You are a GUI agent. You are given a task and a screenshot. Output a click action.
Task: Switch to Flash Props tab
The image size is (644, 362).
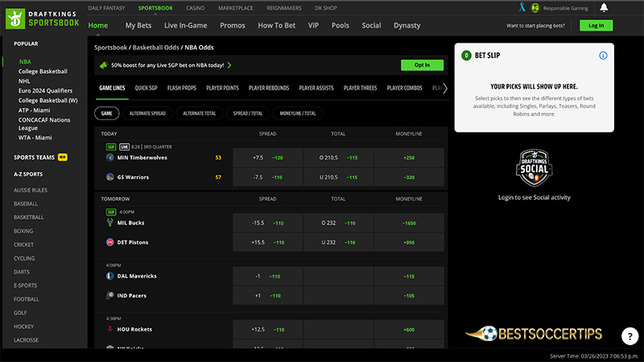pyautogui.click(x=182, y=88)
